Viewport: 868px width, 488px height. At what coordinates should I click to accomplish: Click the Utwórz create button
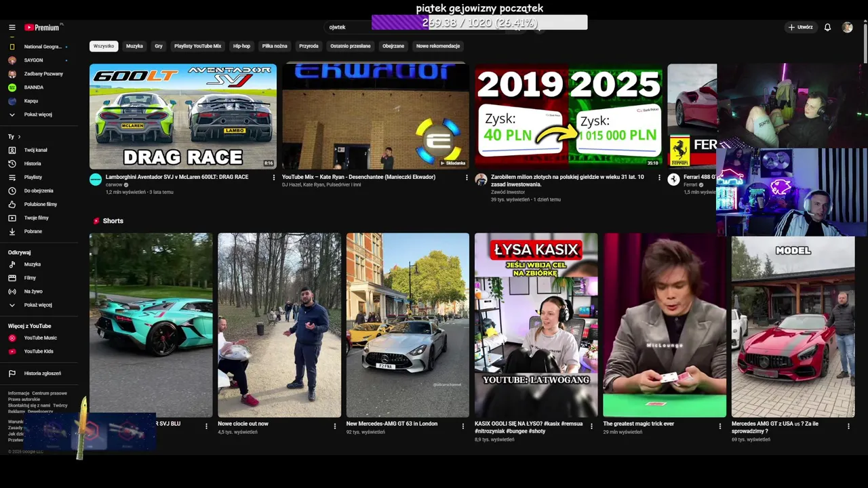[800, 27]
